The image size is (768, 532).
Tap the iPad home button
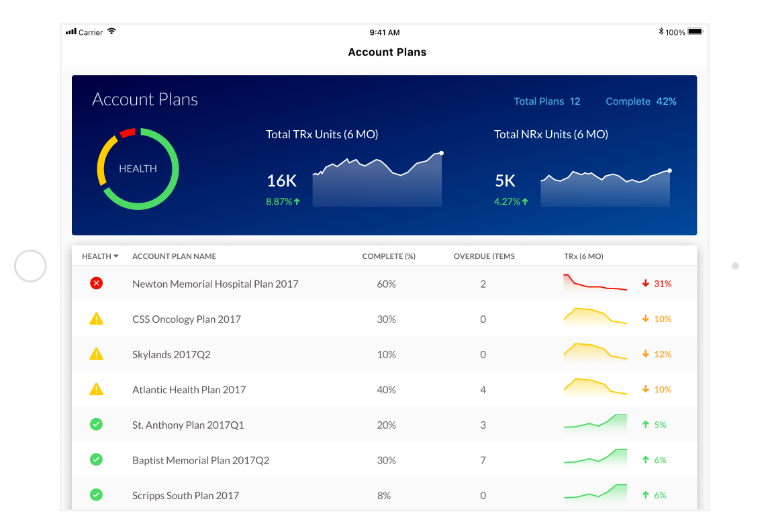click(x=30, y=266)
